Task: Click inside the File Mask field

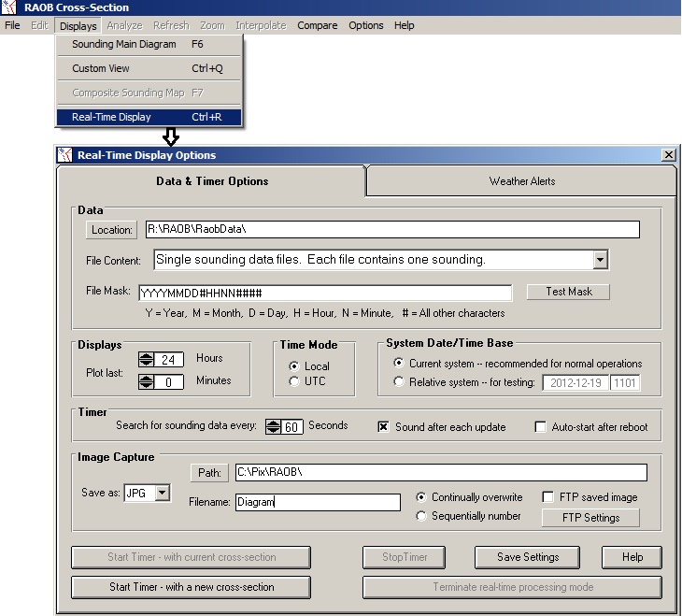Action: [x=325, y=293]
